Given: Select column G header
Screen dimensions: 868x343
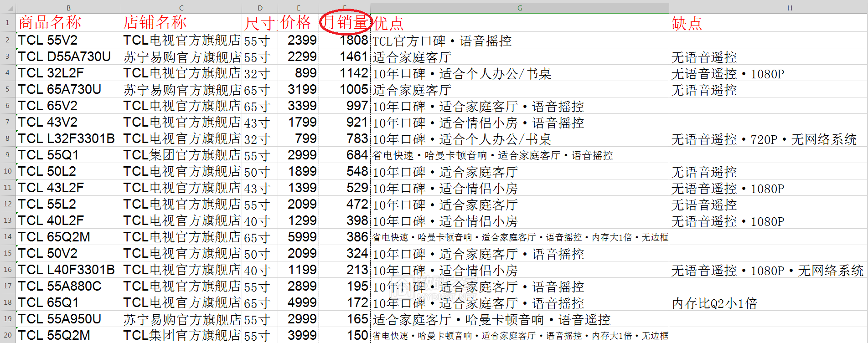Looking at the screenshot, I should pyautogui.click(x=520, y=8).
